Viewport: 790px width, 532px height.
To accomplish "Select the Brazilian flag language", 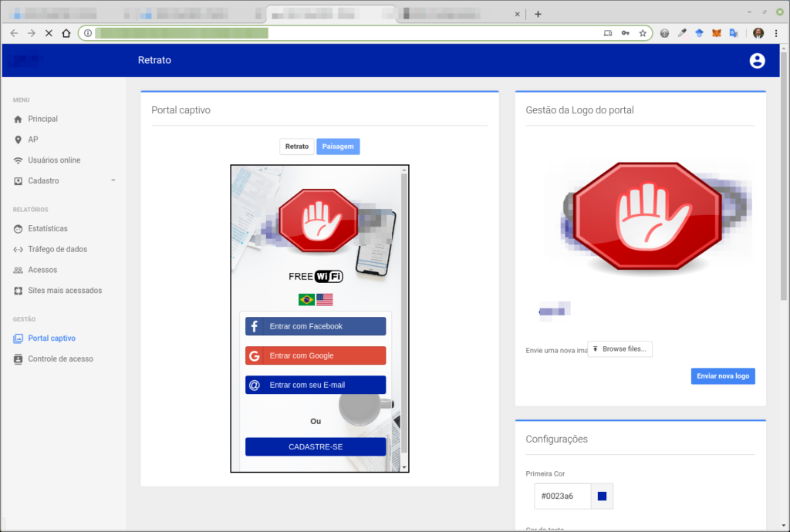I will pyautogui.click(x=306, y=300).
